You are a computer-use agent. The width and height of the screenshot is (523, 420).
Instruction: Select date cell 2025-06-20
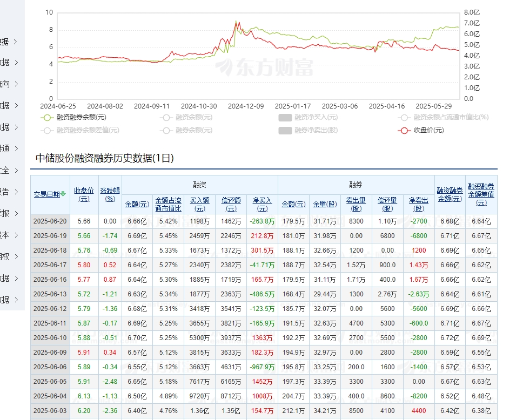50,221
